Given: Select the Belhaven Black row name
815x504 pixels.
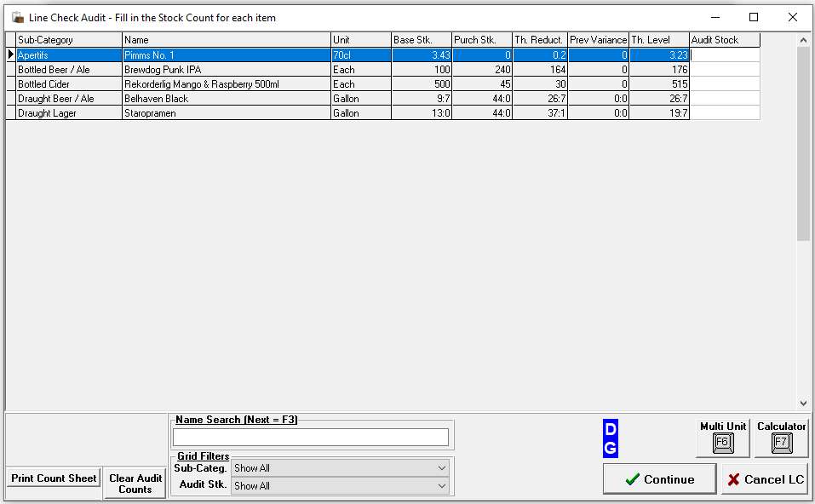Looking at the screenshot, I should pyautogui.click(x=226, y=99).
